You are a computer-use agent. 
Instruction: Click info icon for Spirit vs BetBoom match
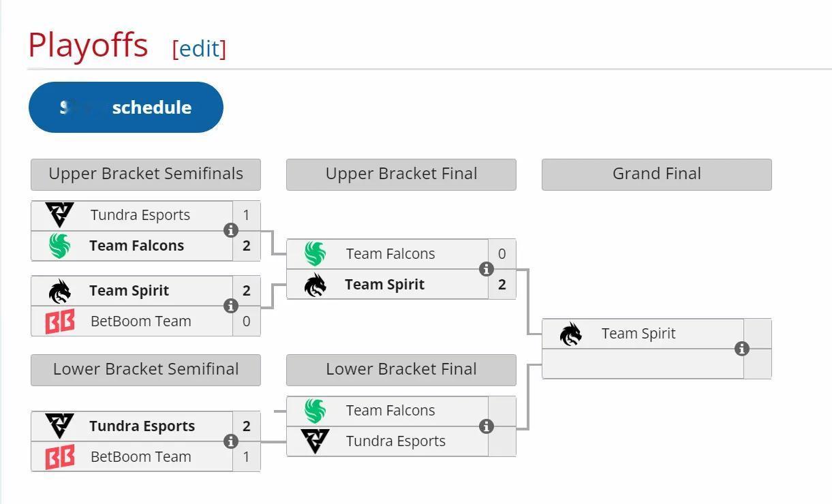coord(231,306)
